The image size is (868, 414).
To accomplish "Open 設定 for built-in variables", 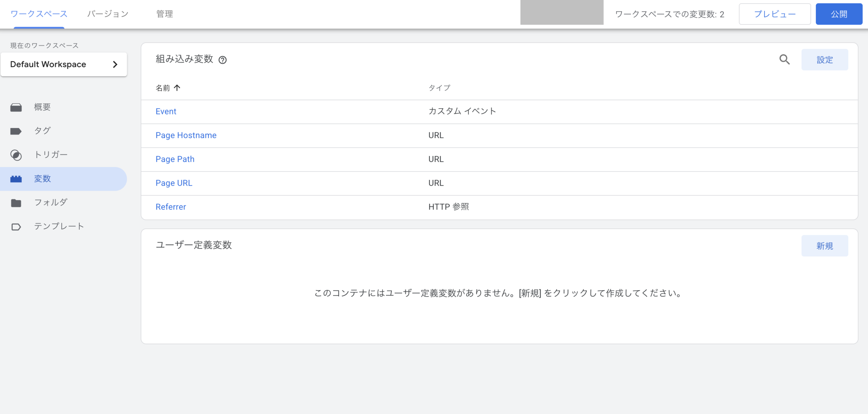I will pos(824,60).
